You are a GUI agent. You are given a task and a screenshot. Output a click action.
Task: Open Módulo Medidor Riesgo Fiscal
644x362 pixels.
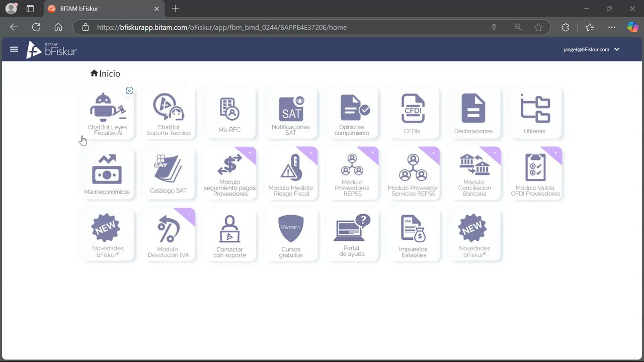[291, 173]
